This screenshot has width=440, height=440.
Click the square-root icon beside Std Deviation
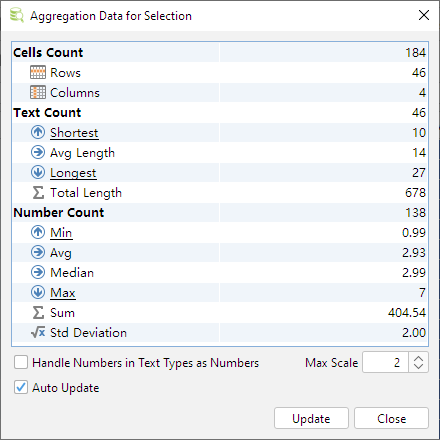click(38, 332)
